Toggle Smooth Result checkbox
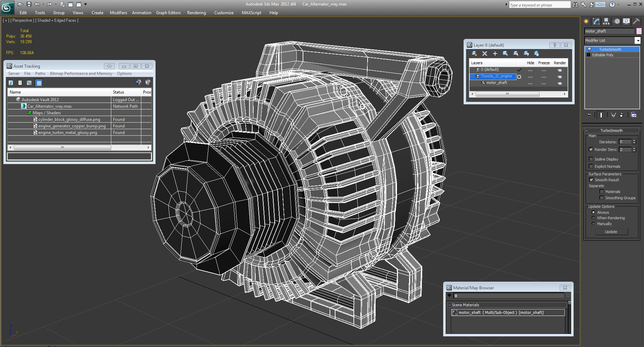Screen dimensions: 644x347 (x=591, y=180)
